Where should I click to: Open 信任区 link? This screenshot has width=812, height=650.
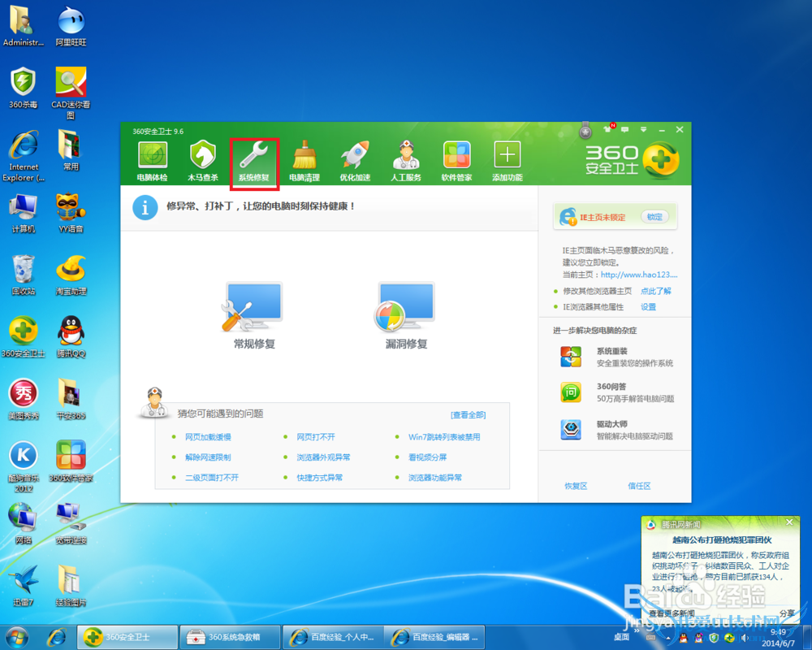click(x=639, y=486)
